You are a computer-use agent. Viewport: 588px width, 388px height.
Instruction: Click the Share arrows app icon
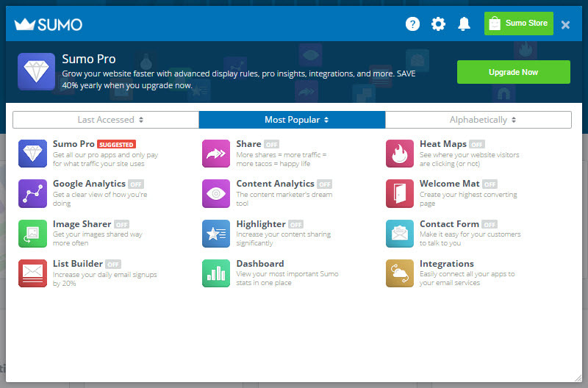pyautogui.click(x=216, y=154)
